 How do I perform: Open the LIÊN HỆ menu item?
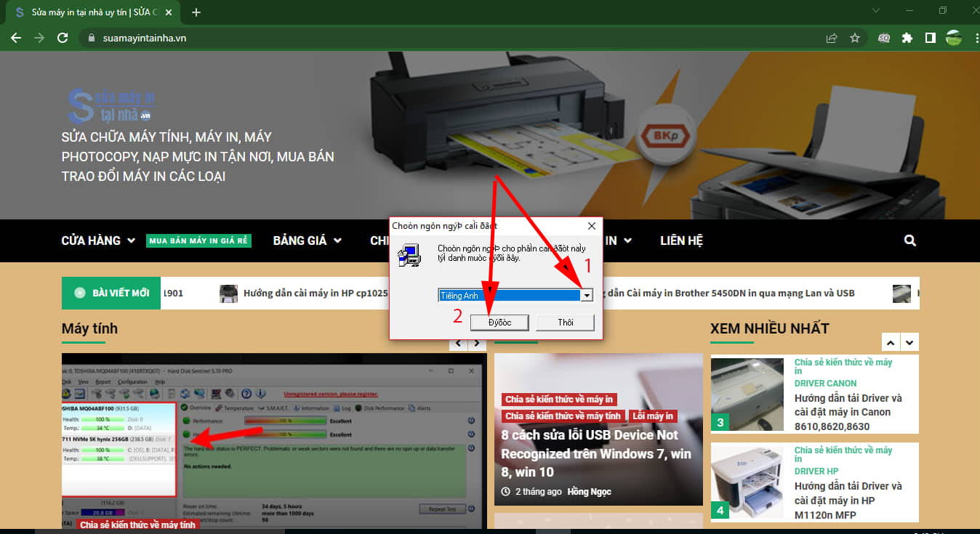[x=680, y=240]
